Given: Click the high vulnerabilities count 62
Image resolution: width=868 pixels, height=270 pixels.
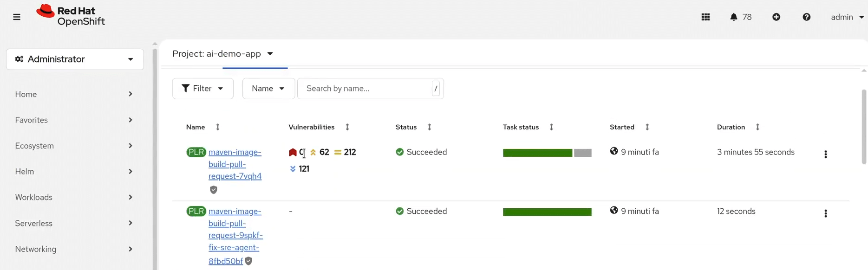Looking at the screenshot, I should click(324, 152).
